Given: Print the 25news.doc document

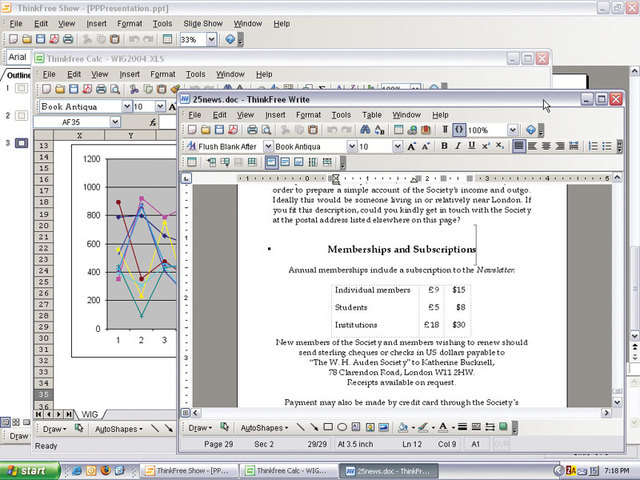Looking at the screenshot, I should coord(252,130).
